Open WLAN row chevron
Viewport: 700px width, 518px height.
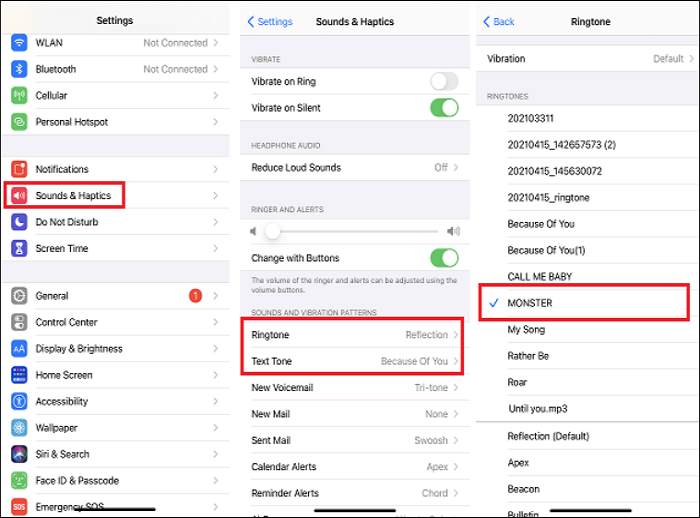(216, 43)
